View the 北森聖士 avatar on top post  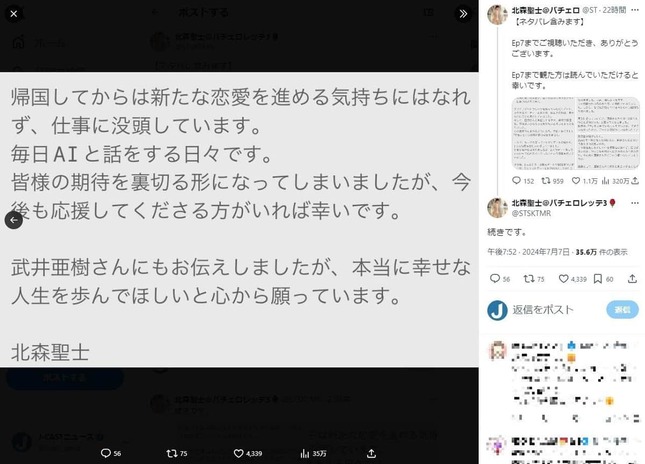(497, 15)
